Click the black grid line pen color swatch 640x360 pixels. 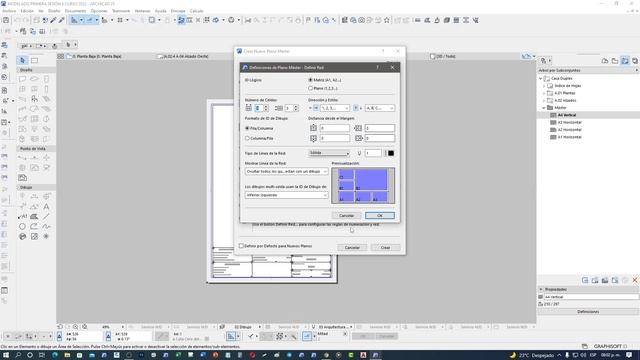[391, 153]
